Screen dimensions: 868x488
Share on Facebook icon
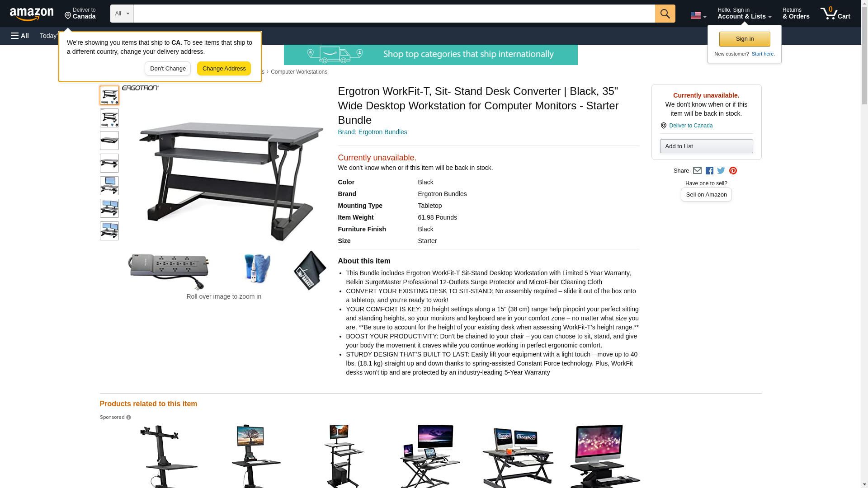(x=709, y=171)
